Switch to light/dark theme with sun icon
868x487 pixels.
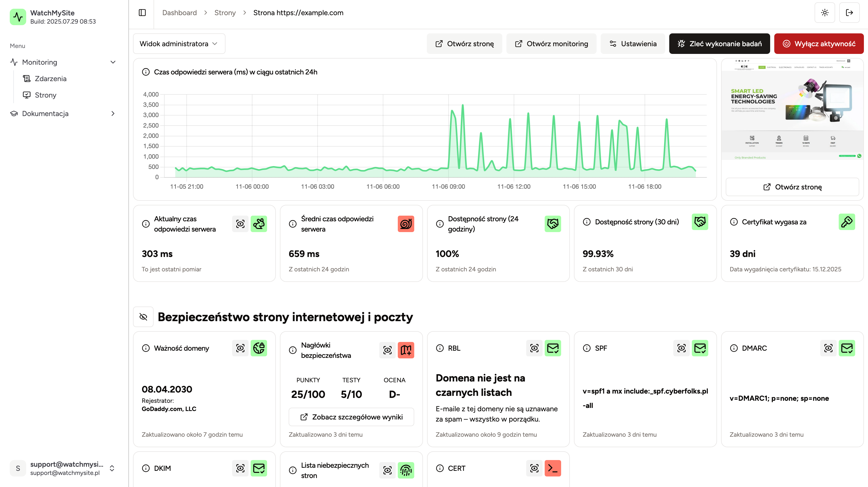[825, 13]
